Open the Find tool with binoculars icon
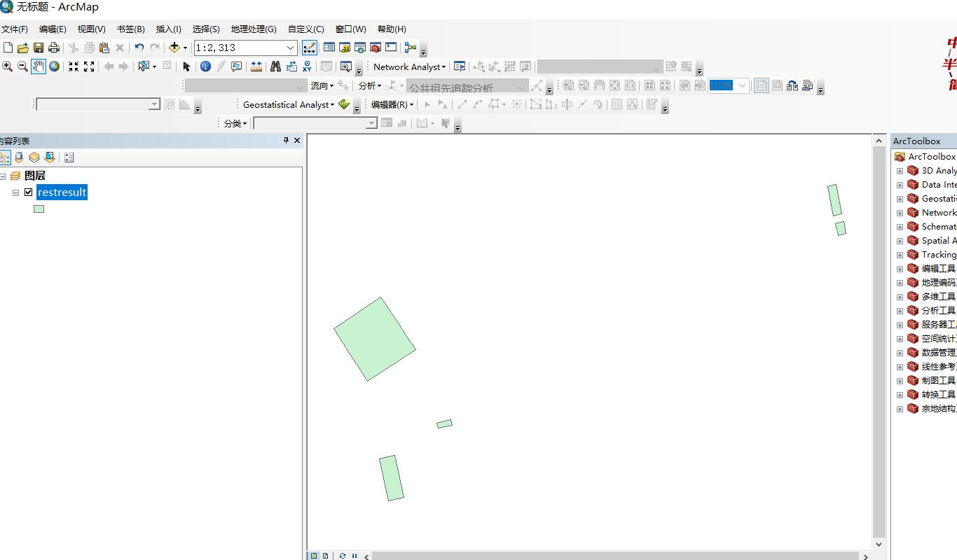Image resolution: width=957 pixels, height=560 pixels. pos(277,66)
